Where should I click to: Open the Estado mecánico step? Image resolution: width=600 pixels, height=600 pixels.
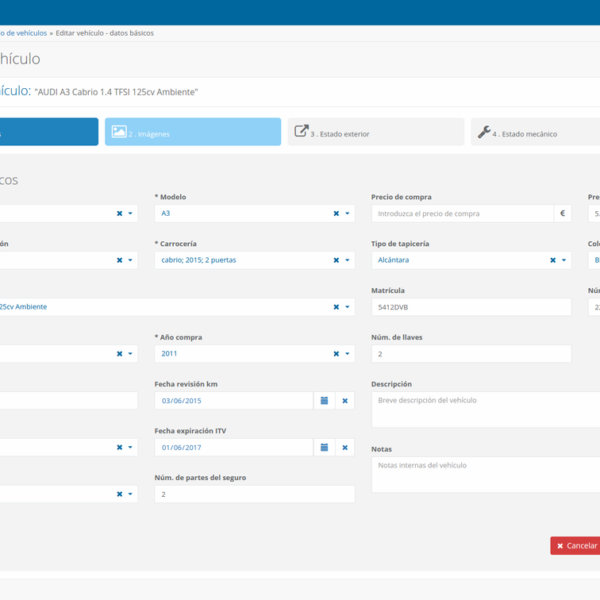point(535,132)
